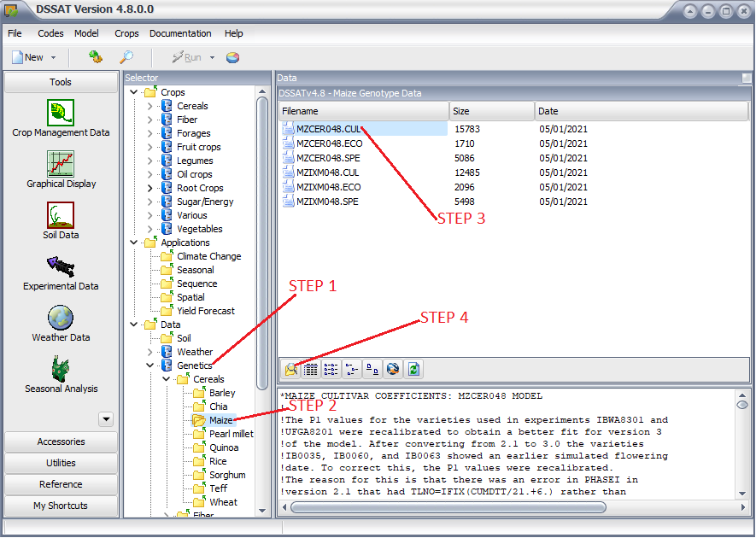
Task: Click the My Shortcuts panel button
Action: [x=61, y=506]
